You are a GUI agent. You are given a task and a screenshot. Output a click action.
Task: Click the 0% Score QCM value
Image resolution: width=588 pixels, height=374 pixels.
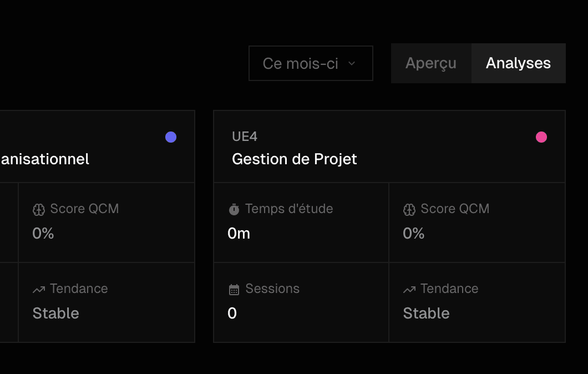[x=413, y=233]
